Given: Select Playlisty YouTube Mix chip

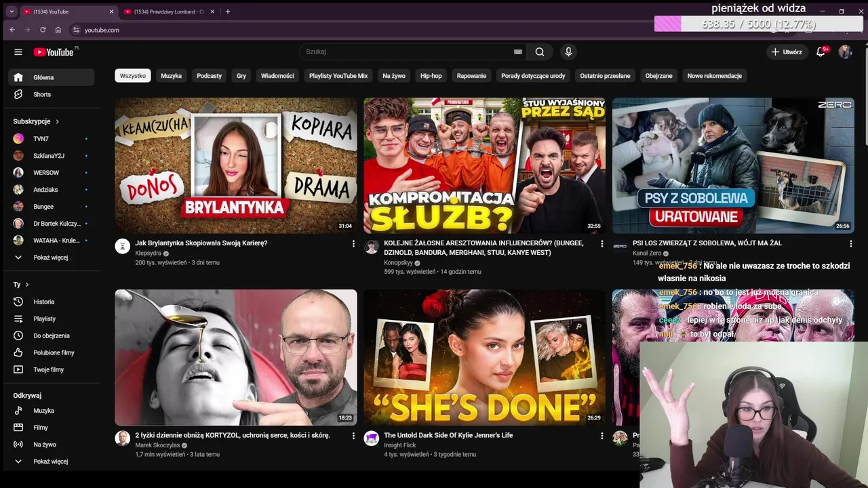Looking at the screenshot, I should [x=338, y=76].
